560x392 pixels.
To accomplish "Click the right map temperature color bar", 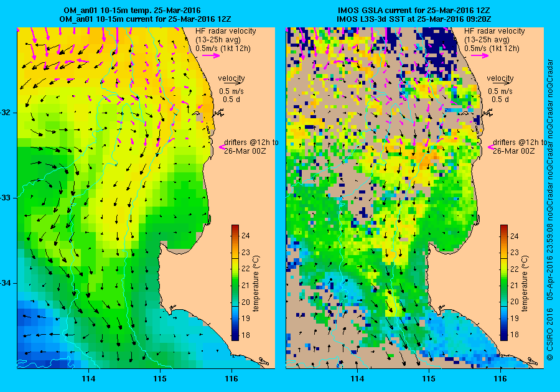I will 504,282.
